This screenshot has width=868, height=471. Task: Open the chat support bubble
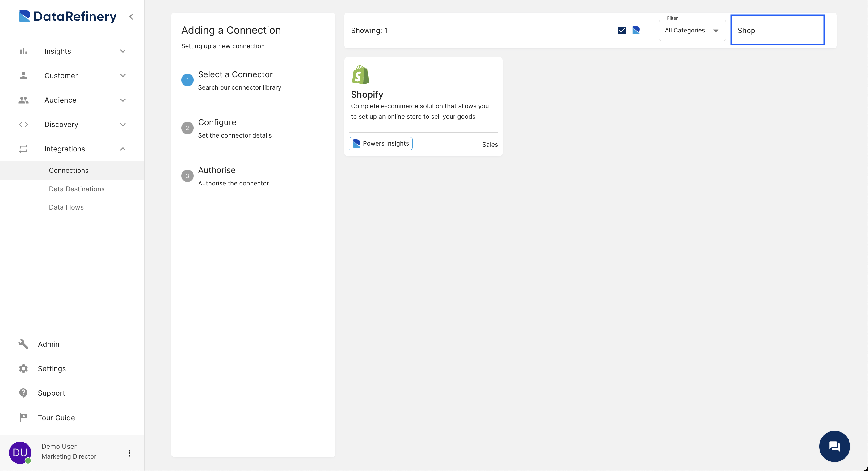click(x=834, y=446)
